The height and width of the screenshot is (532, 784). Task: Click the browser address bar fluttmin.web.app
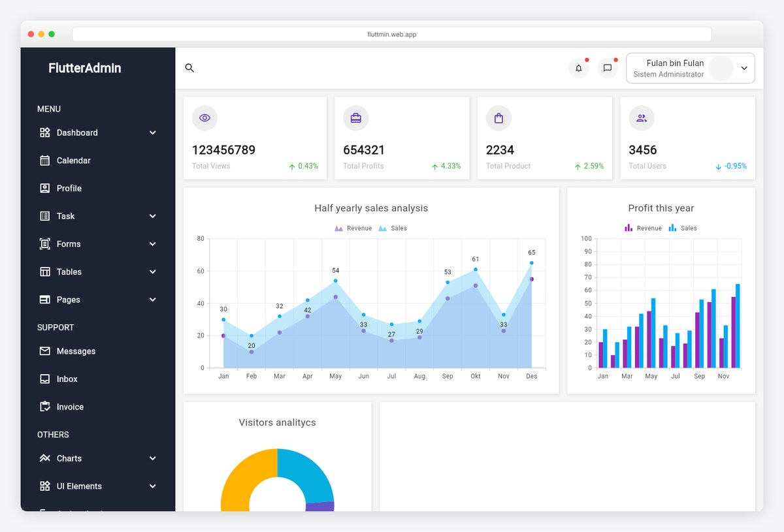click(392, 34)
